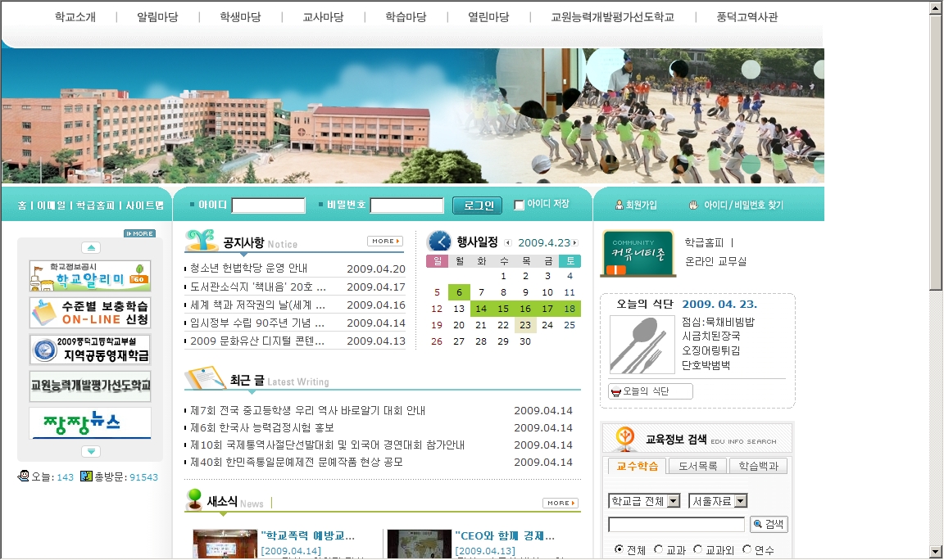Open the 학교급 전체 dropdown
The width and height of the screenshot is (944, 560).
[644, 501]
